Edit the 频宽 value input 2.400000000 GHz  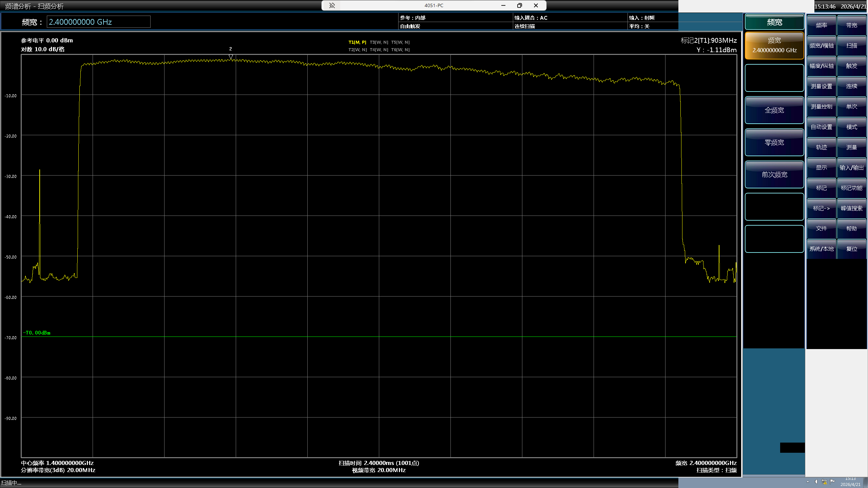pyautogui.click(x=98, y=22)
